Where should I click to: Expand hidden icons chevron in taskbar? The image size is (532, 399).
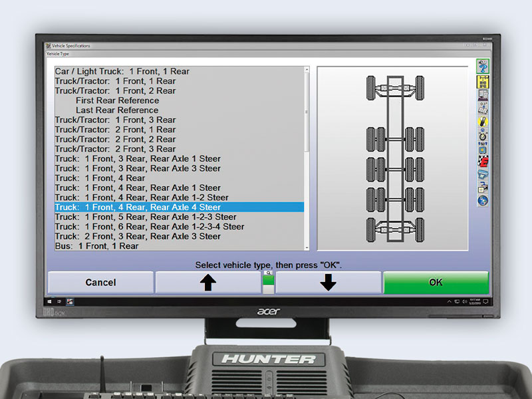coord(449,301)
